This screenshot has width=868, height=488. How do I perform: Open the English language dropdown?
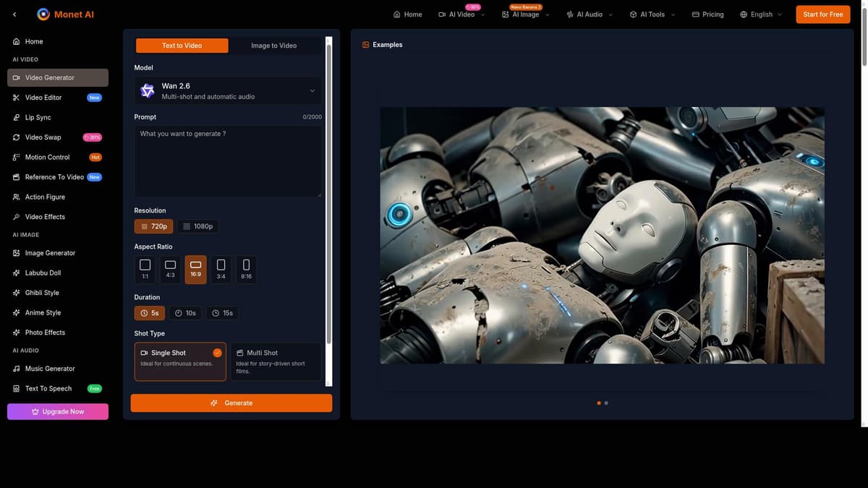tap(761, 14)
